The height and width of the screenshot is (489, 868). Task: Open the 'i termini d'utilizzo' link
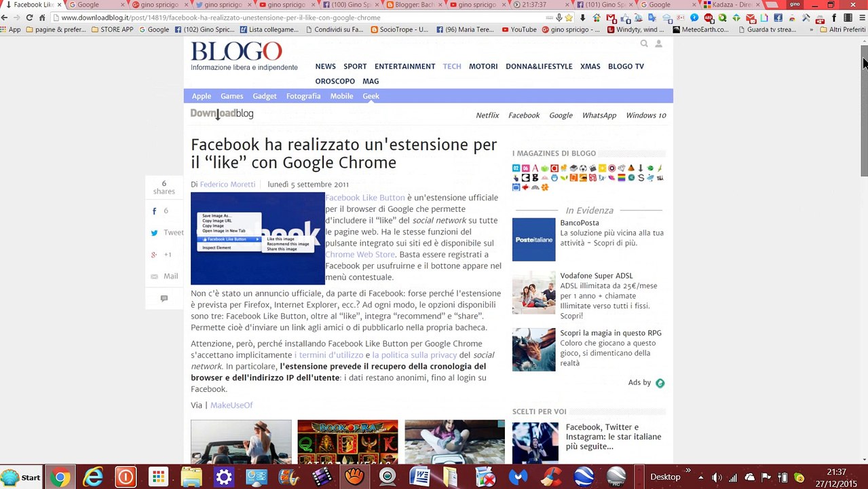coord(328,355)
